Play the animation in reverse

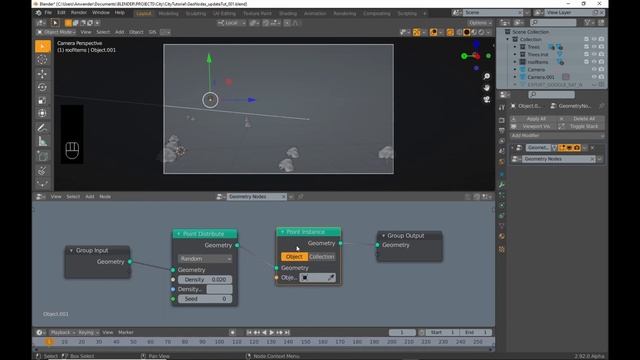pyautogui.click(x=264, y=333)
